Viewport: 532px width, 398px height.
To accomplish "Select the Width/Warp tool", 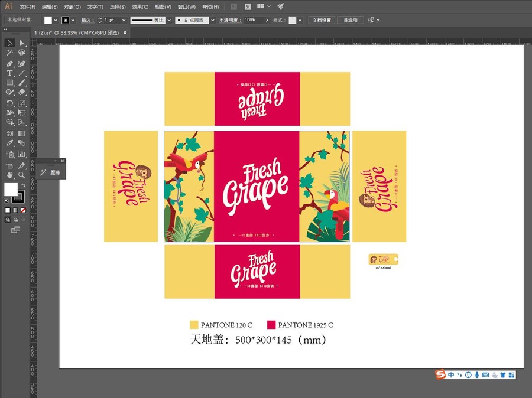I will (9, 113).
